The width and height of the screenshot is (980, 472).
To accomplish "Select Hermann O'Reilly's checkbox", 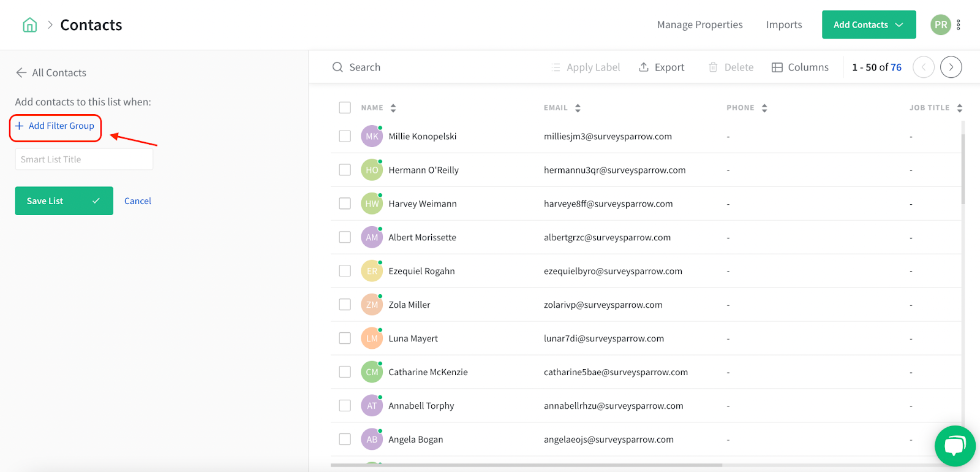I will click(345, 170).
